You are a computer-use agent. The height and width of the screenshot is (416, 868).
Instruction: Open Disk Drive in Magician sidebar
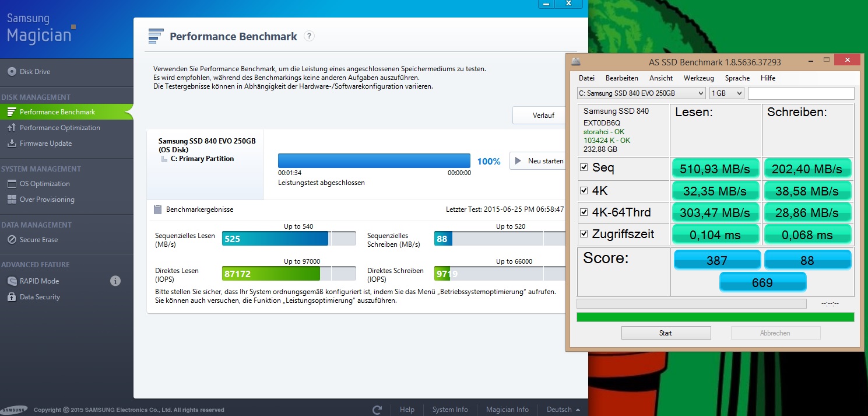pos(36,72)
